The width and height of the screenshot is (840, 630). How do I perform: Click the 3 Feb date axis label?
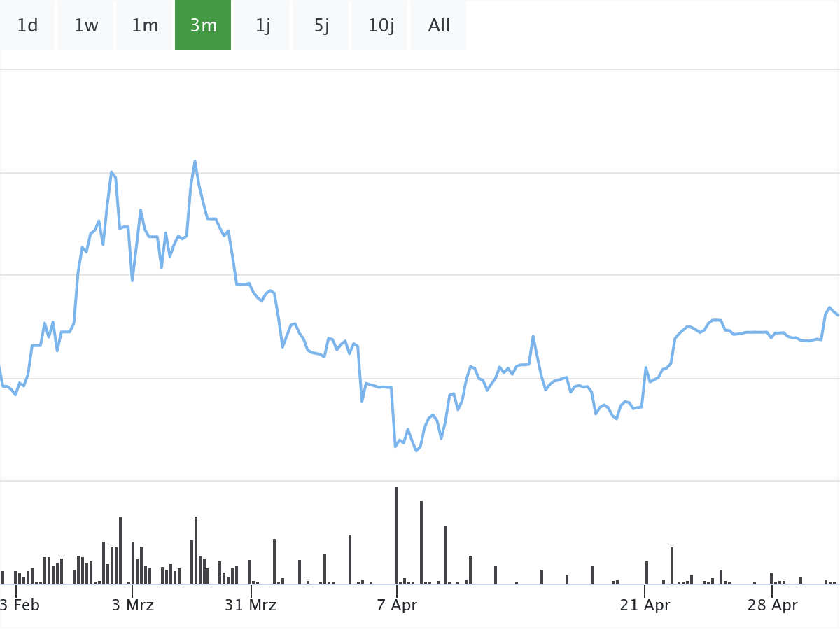click(20, 605)
